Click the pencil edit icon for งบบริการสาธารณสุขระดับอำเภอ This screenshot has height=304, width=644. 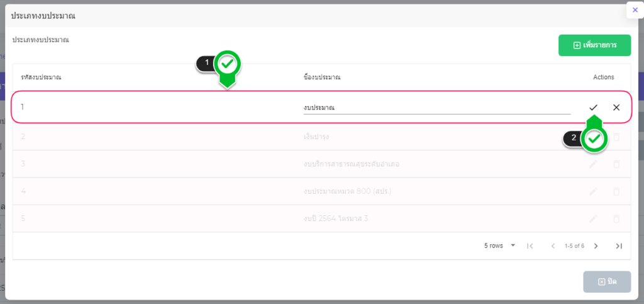[x=593, y=164]
